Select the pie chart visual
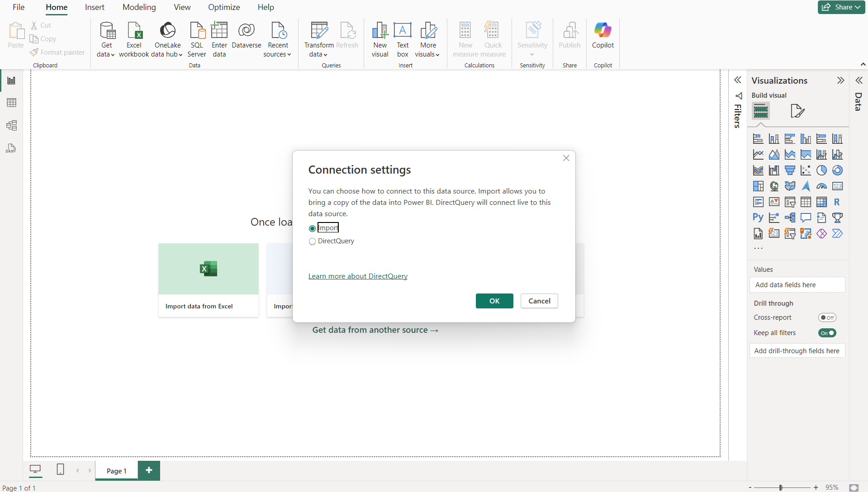 pyautogui.click(x=821, y=170)
